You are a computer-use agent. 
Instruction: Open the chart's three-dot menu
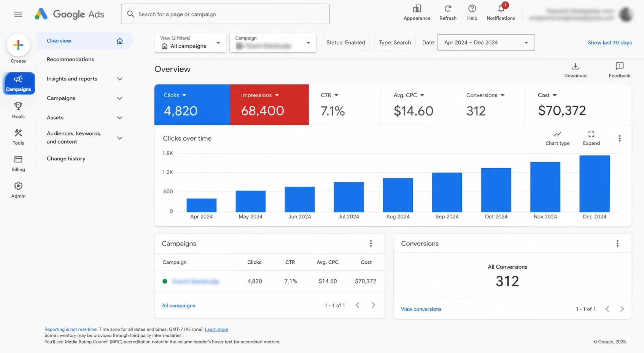point(619,138)
